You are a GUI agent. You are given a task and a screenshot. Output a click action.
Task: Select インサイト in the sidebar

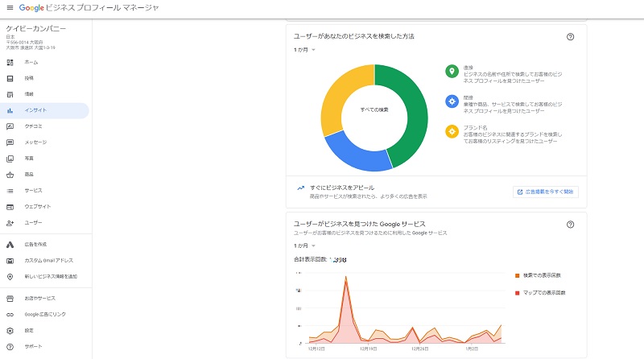click(x=44, y=110)
